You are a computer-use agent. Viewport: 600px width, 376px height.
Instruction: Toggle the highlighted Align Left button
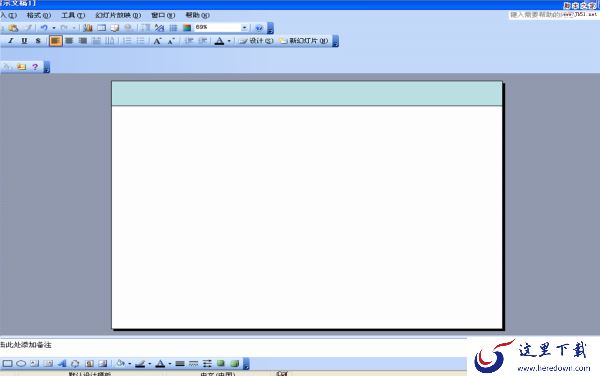[55, 41]
